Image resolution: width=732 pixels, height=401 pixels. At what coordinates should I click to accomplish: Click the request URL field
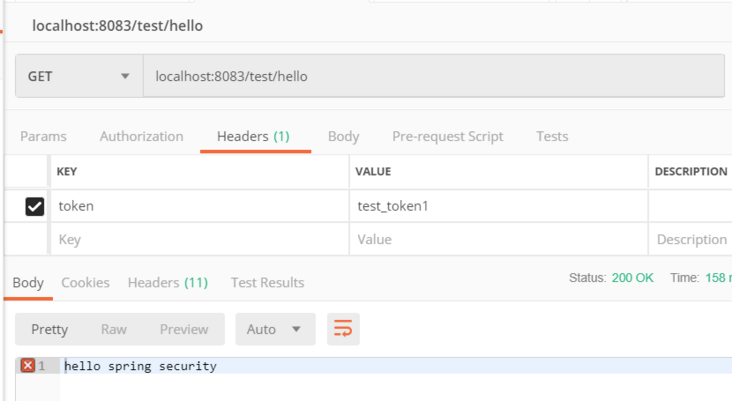click(x=433, y=76)
